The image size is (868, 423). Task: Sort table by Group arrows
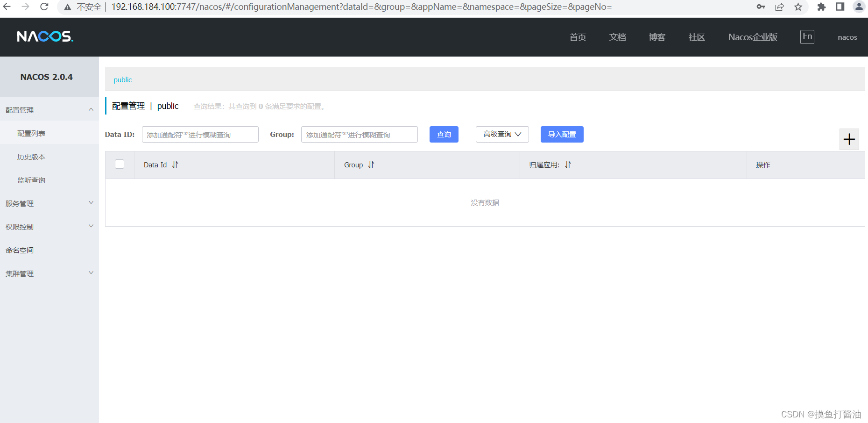coord(371,165)
